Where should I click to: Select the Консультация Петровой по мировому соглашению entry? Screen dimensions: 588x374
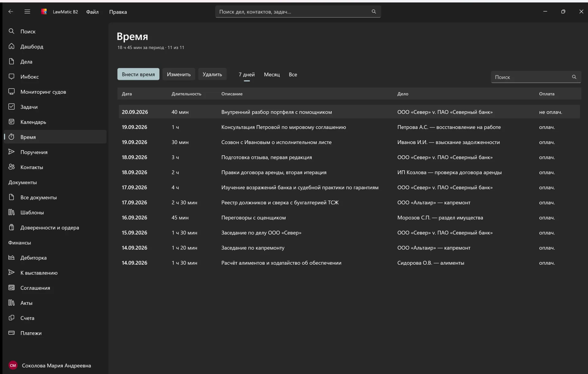click(x=349, y=127)
